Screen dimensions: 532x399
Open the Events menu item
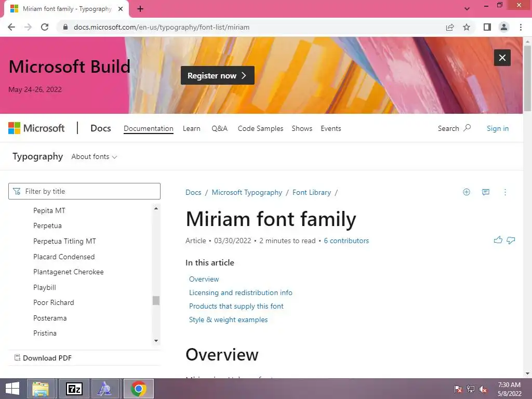(x=331, y=129)
